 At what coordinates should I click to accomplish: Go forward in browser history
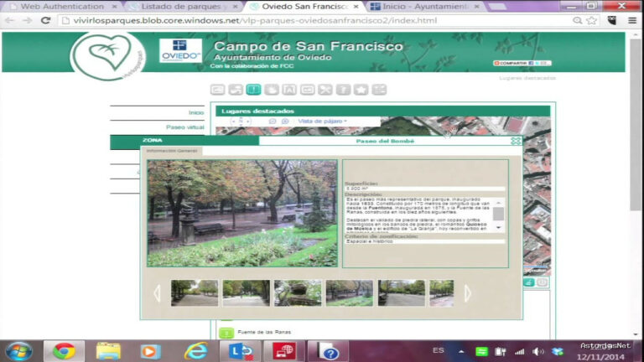(27, 20)
